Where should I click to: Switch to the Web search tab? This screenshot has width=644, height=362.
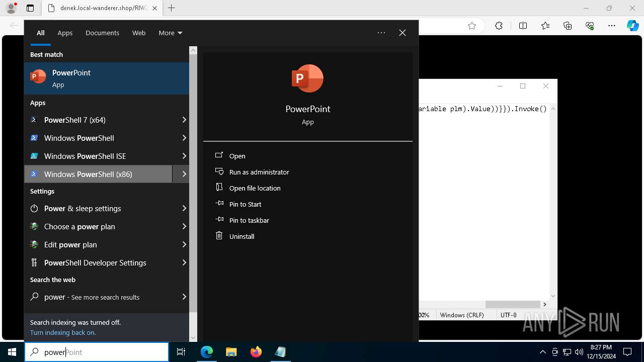point(139,33)
